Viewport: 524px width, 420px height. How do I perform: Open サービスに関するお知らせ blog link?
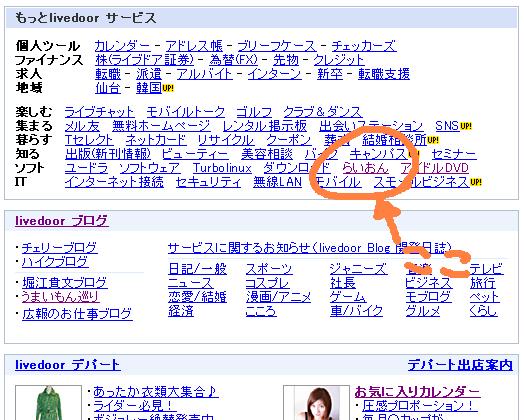(310, 248)
